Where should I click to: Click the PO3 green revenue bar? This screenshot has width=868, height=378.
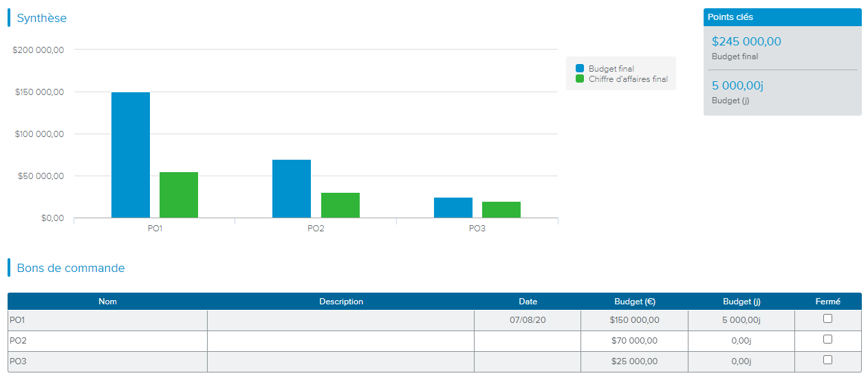point(501,210)
